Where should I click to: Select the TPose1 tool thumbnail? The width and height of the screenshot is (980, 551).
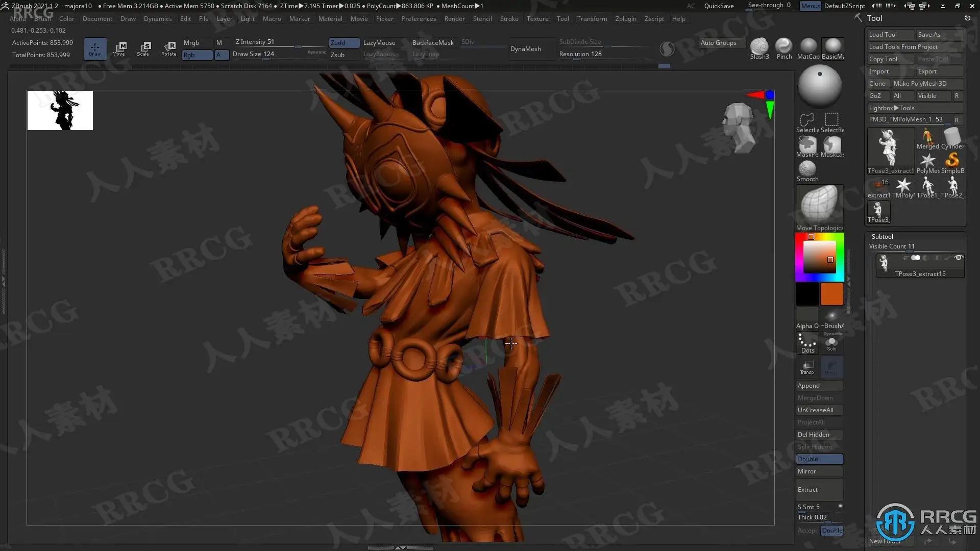927,188
